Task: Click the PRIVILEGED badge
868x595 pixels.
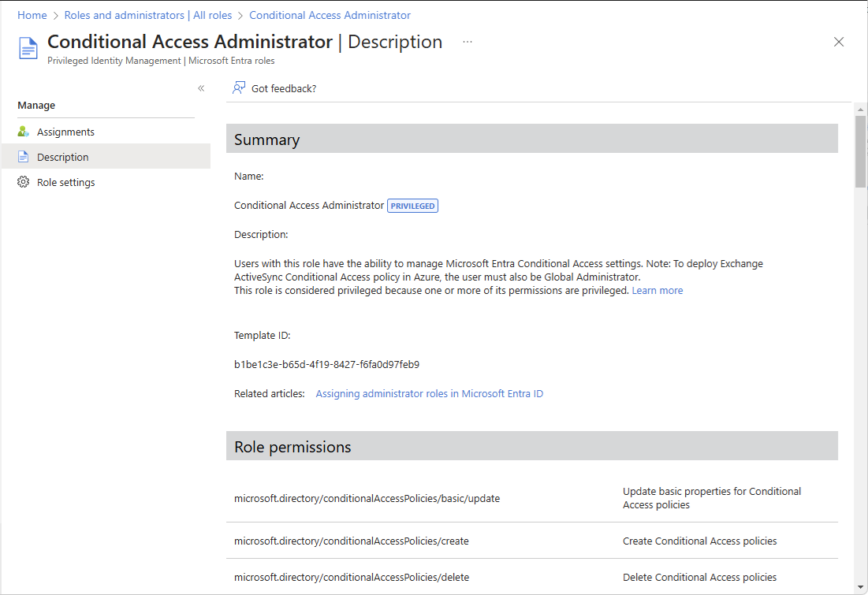Action: pyautogui.click(x=412, y=206)
